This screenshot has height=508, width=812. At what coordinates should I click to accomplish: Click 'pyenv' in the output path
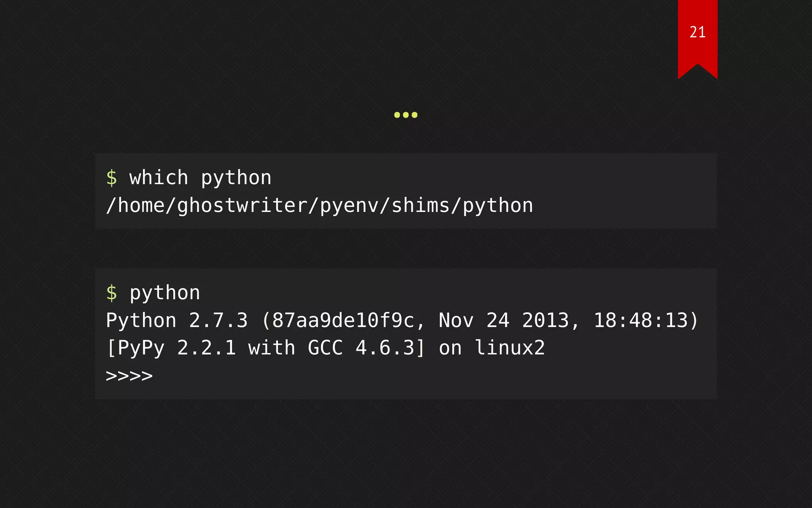(349, 206)
